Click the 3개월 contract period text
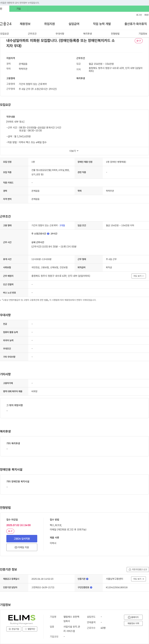Viewport: 149px width, 644px height. pos(62,226)
